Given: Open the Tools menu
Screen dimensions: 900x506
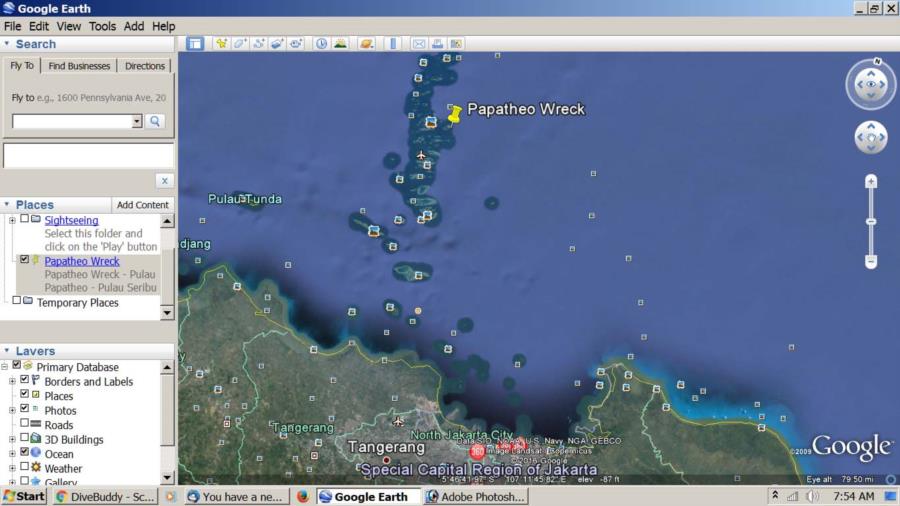Looking at the screenshot, I should click(102, 26).
